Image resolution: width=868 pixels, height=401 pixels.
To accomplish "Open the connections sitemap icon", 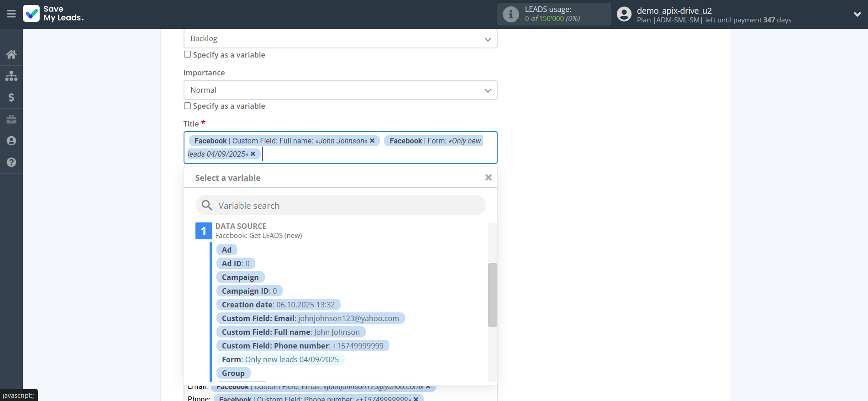I will click(11, 76).
